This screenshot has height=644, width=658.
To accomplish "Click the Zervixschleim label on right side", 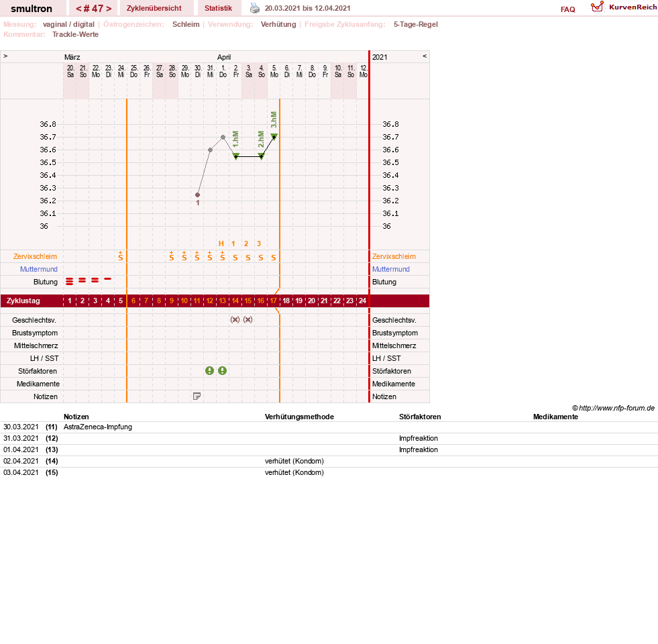I will 394,256.
